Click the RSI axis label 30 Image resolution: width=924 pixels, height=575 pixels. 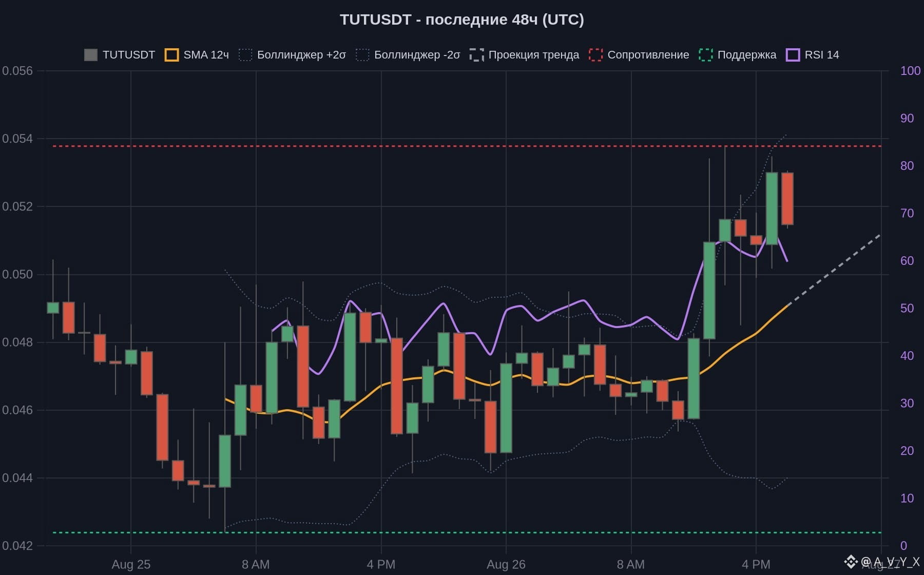pyautogui.click(x=907, y=403)
